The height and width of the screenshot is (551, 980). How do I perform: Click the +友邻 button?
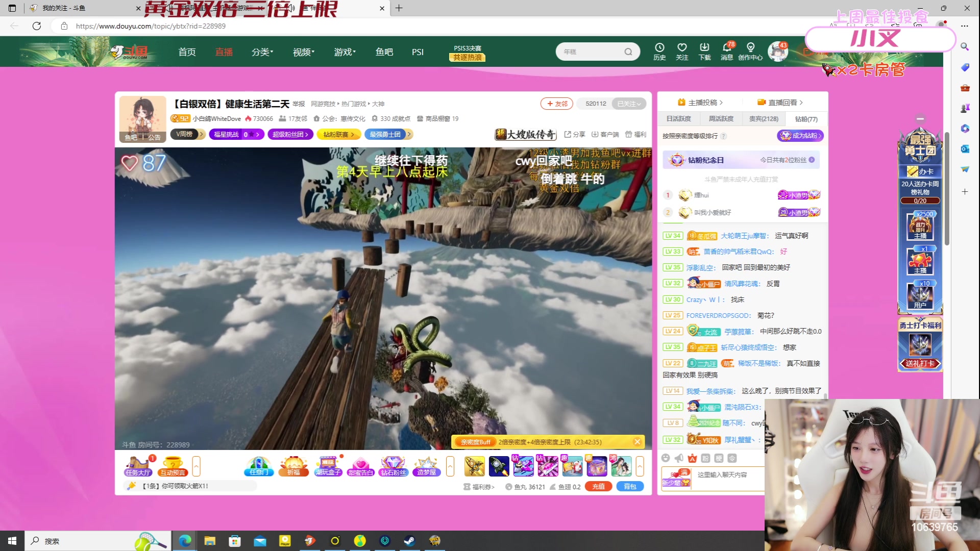[557, 104]
